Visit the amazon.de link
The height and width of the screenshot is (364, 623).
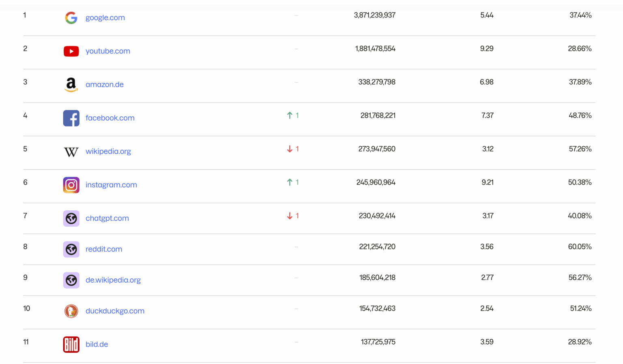tap(104, 85)
